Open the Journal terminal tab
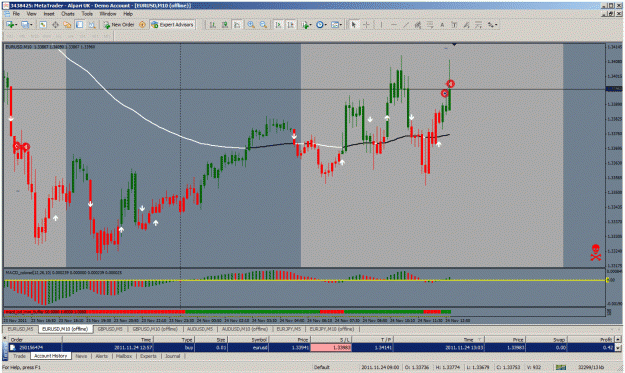625x373 pixels. (x=173, y=356)
